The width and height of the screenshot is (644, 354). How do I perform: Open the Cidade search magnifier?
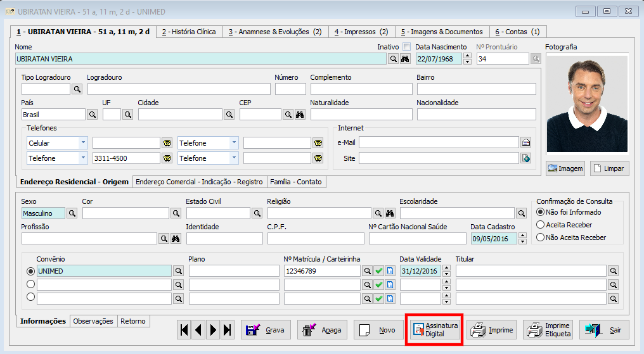[x=229, y=115]
